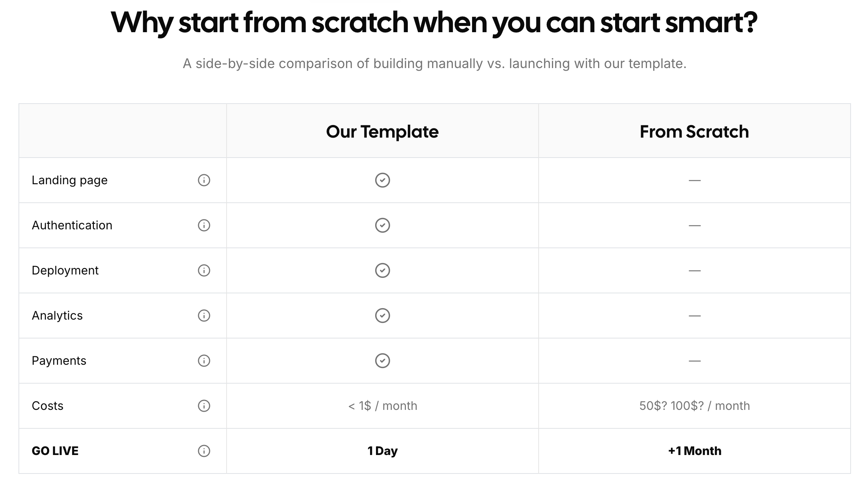Viewport: 868px width, 492px height.
Task: Click the Our Template column header
Action: click(x=382, y=132)
